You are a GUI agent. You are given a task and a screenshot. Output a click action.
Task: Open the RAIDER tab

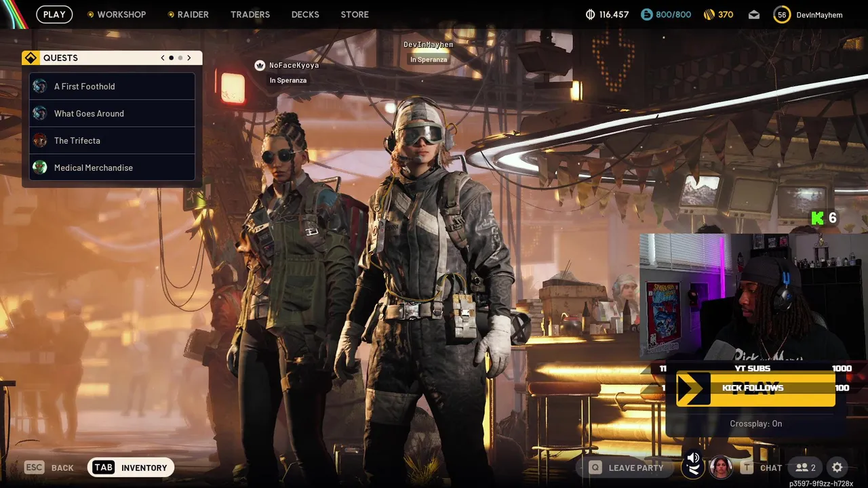pos(189,14)
